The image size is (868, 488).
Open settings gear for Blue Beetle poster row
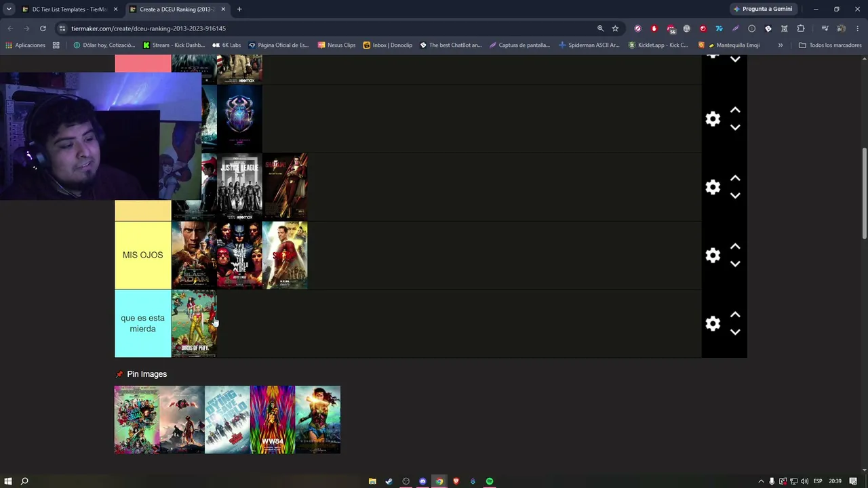[713, 119]
